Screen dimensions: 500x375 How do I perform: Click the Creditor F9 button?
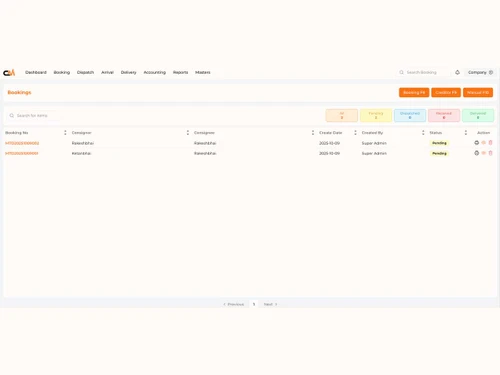pyautogui.click(x=446, y=93)
